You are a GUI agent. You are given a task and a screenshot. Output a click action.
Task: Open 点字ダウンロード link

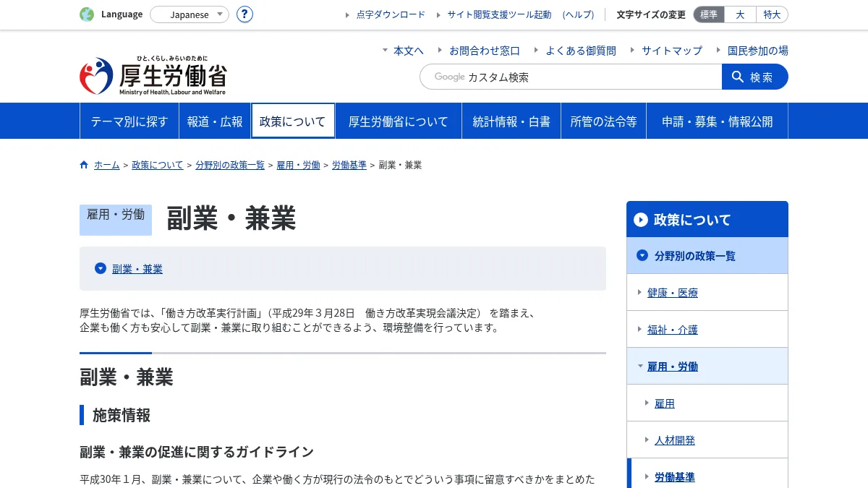point(391,14)
